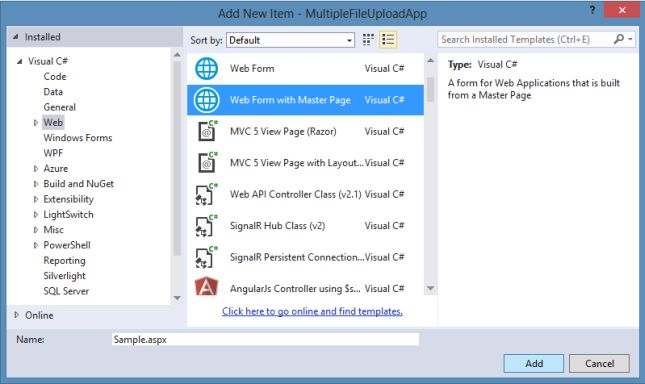Screen dimensions: 645x384
Task: Select the Azure category label
Action: (56, 169)
